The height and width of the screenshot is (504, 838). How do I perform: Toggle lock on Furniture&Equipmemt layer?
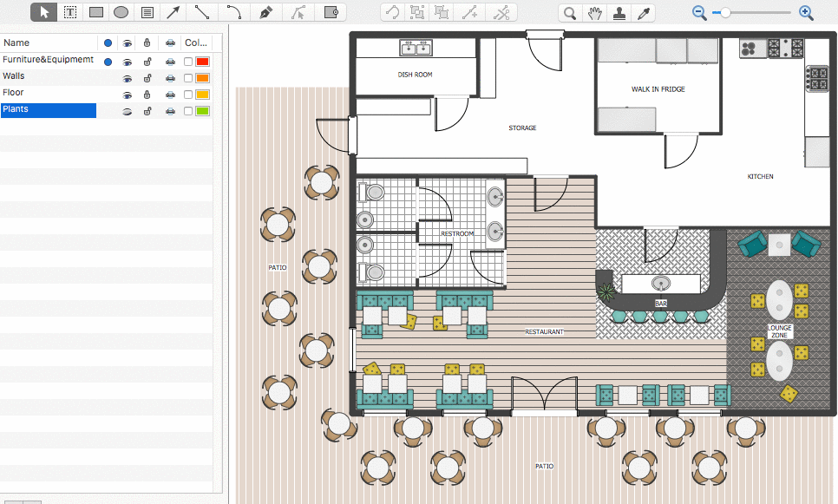[x=147, y=62]
